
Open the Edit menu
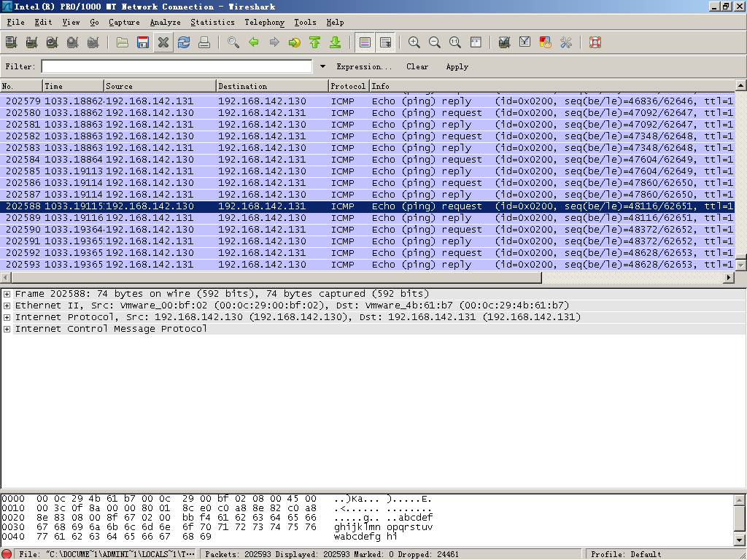tap(43, 23)
